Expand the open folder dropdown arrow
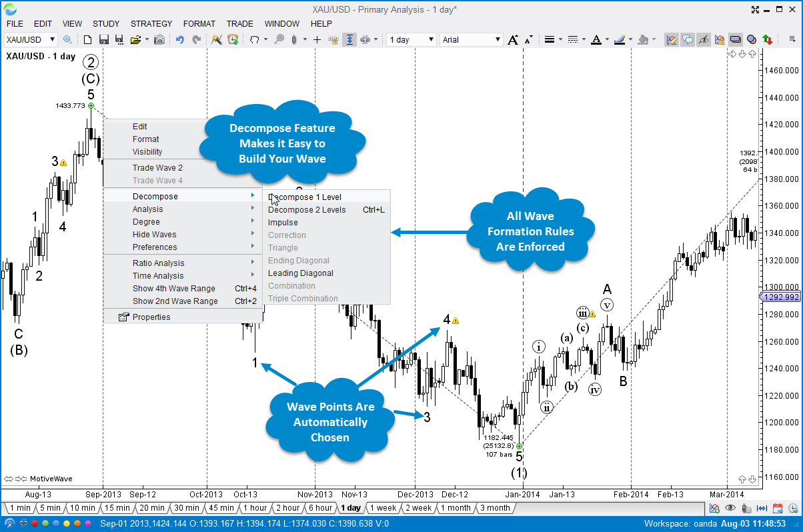The height and width of the screenshot is (532, 803). coord(145,40)
